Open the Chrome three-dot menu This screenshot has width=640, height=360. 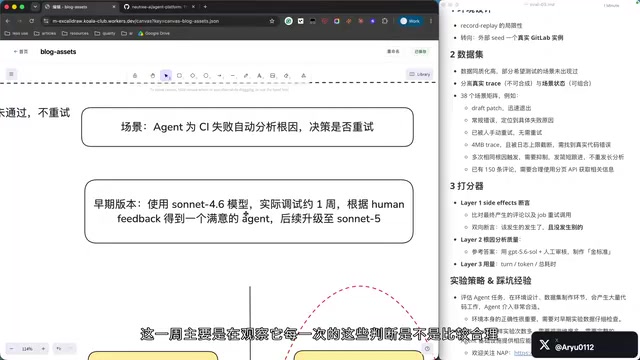tap(431, 21)
